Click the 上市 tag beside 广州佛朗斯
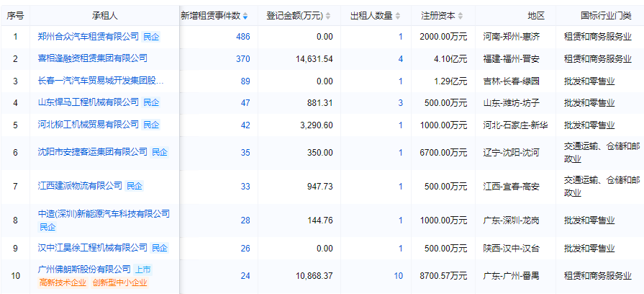This screenshot has width=644, height=294. (143, 270)
